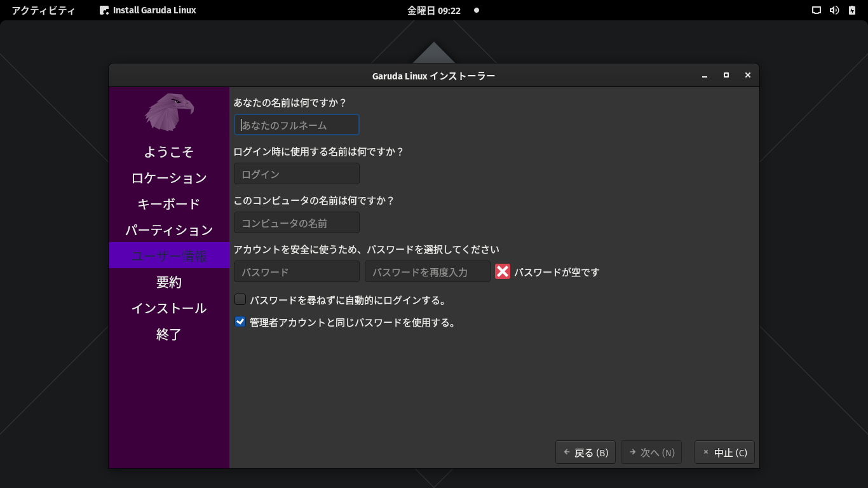Click the notification dot beside the clock

477,10
